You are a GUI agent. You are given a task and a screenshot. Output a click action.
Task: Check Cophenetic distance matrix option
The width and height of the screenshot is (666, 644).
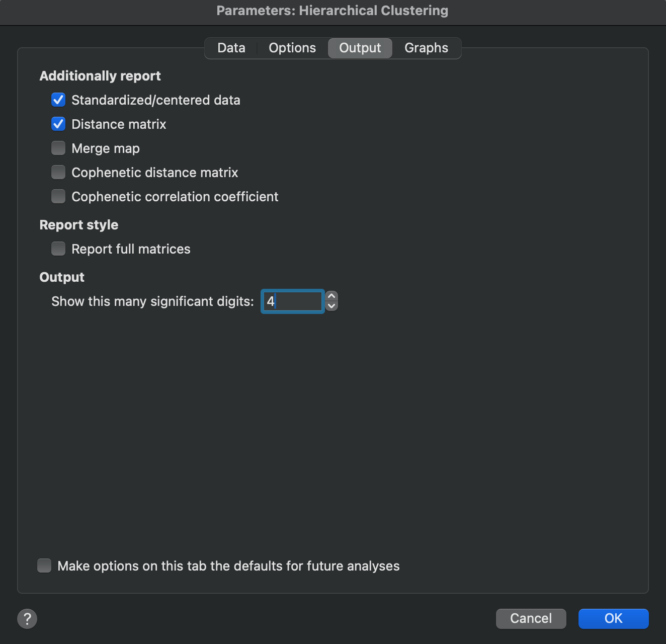[58, 173]
